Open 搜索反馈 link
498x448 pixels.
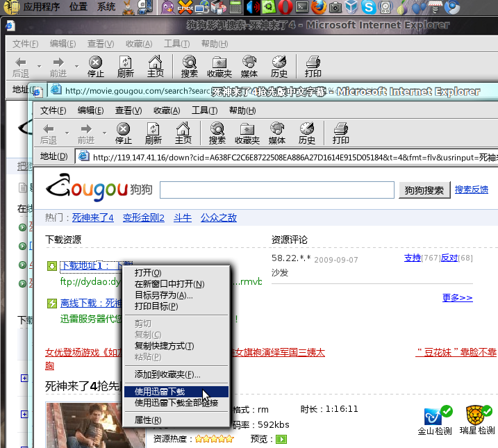tap(472, 190)
